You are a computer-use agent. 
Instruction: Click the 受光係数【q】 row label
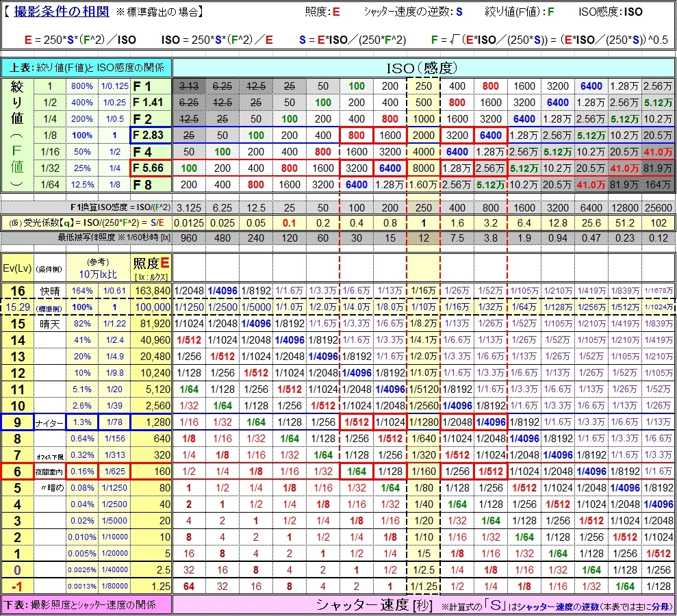[87, 223]
